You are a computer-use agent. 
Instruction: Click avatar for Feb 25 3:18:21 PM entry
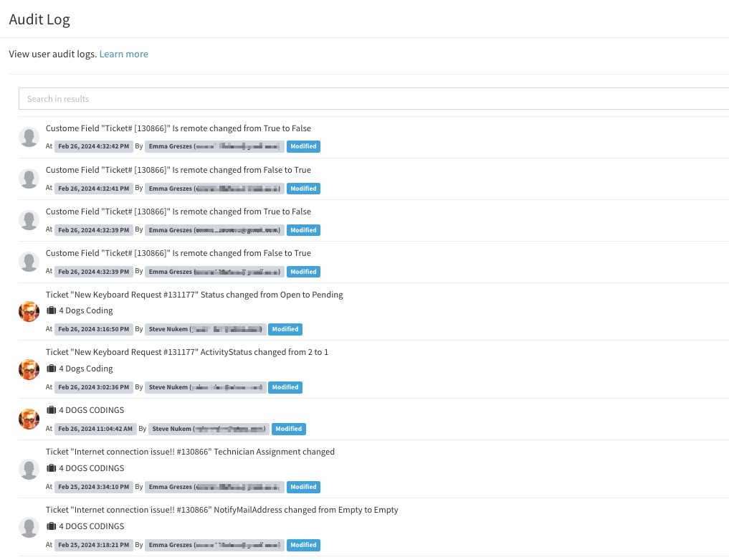29,527
